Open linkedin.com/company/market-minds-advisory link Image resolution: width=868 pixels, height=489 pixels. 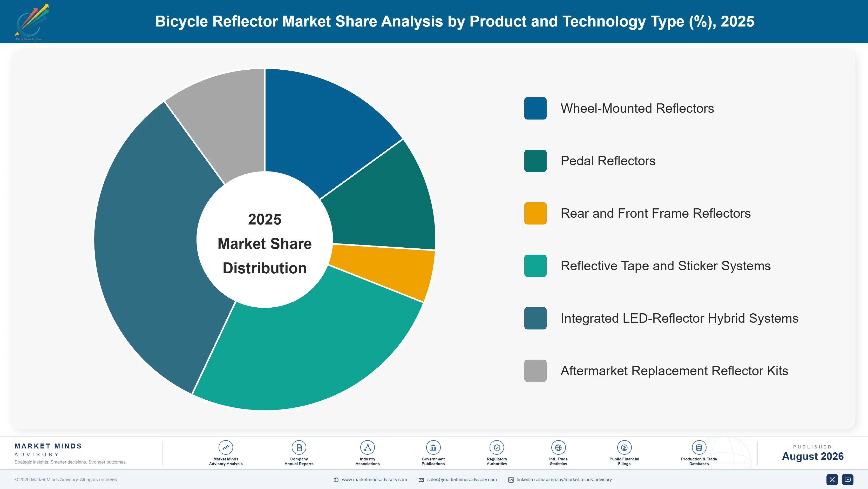[564, 480]
